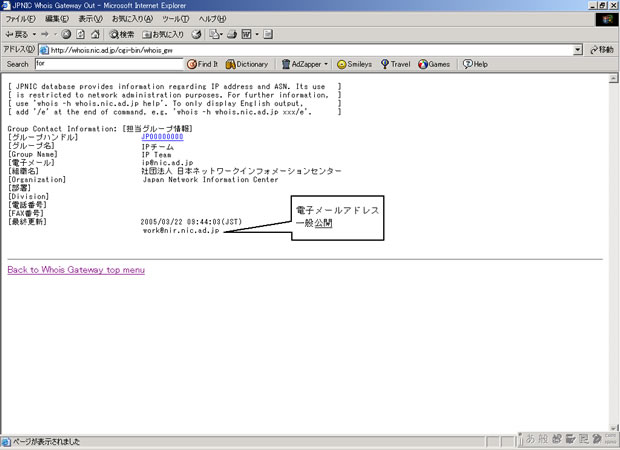Click the ページが表示されました status text
620x450 pixels.
(46, 442)
